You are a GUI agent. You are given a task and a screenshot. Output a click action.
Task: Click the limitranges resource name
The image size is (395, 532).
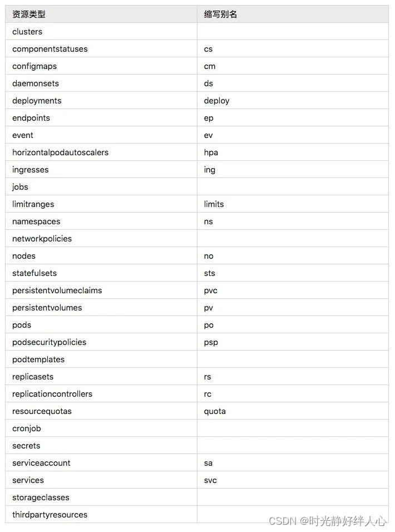click(33, 204)
